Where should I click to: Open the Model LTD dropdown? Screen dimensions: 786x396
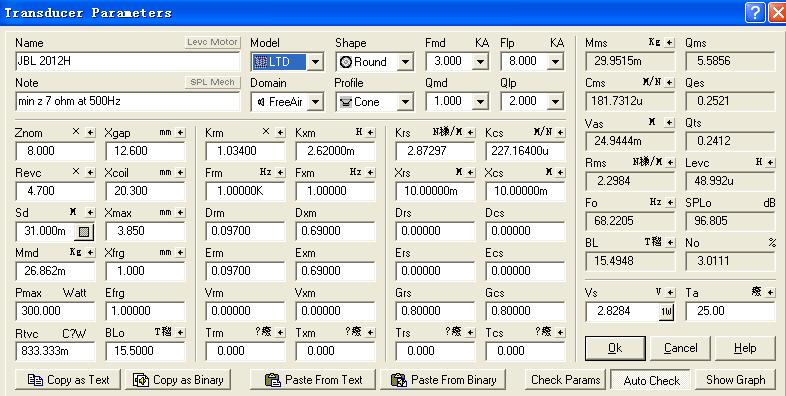click(315, 62)
